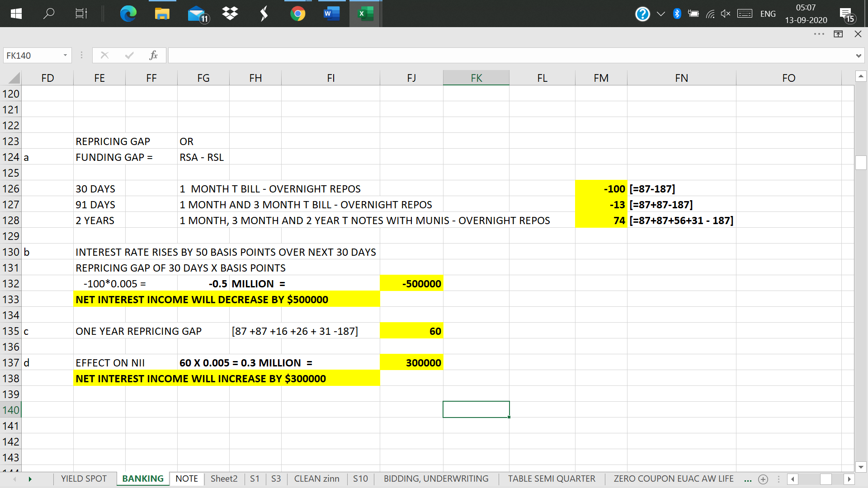Open Dropbox from the taskbar
Viewport: 868px width, 488px height.
click(230, 14)
